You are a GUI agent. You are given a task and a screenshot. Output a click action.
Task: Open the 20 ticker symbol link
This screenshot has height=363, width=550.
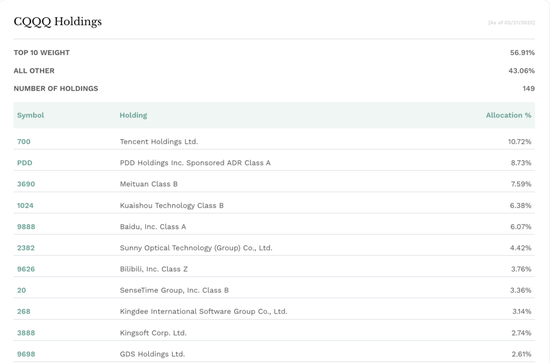click(21, 290)
